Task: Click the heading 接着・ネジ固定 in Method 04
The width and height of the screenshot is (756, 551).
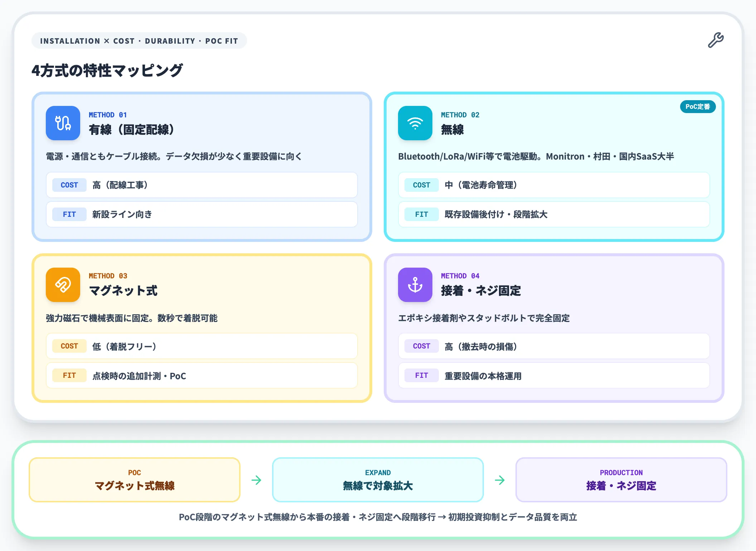Action: click(481, 291)
